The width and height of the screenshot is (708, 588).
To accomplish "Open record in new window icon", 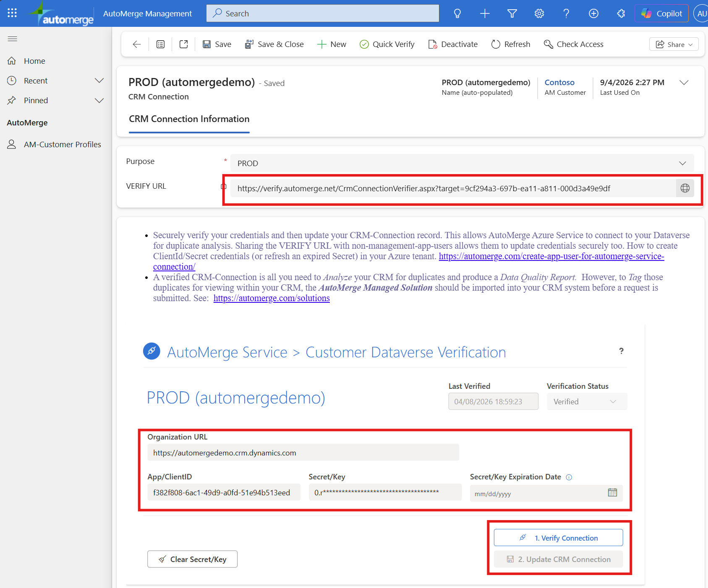I will (183, 44).
